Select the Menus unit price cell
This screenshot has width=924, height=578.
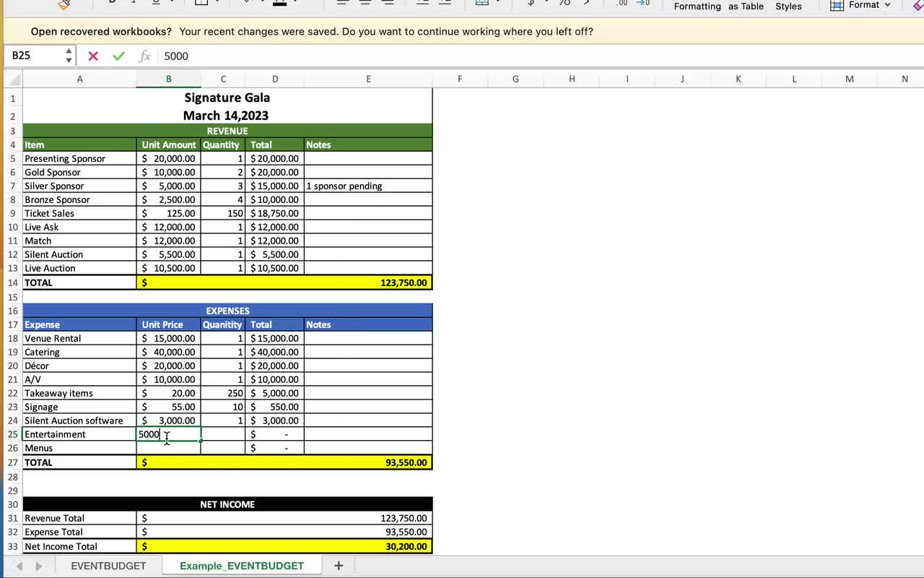pyautogui.click(x=169, y=448)
